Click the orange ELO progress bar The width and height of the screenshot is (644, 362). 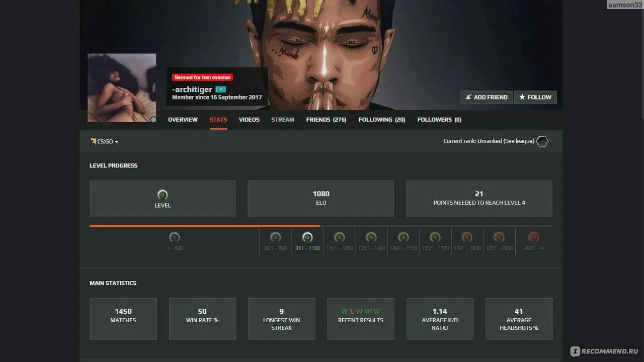[205, 226]
